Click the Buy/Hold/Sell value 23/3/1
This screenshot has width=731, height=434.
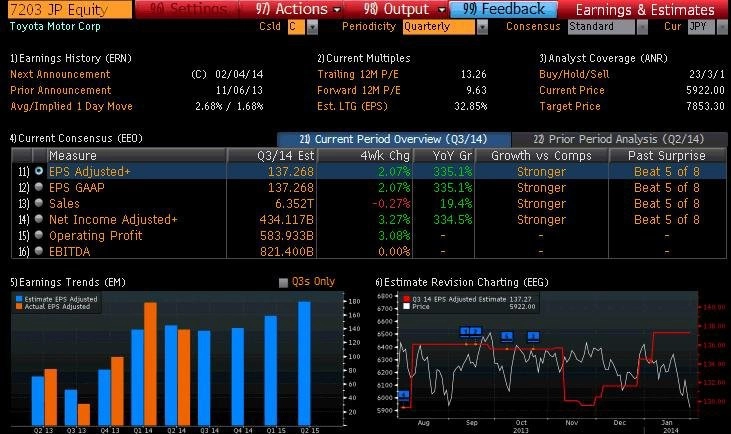coord(707,74)
